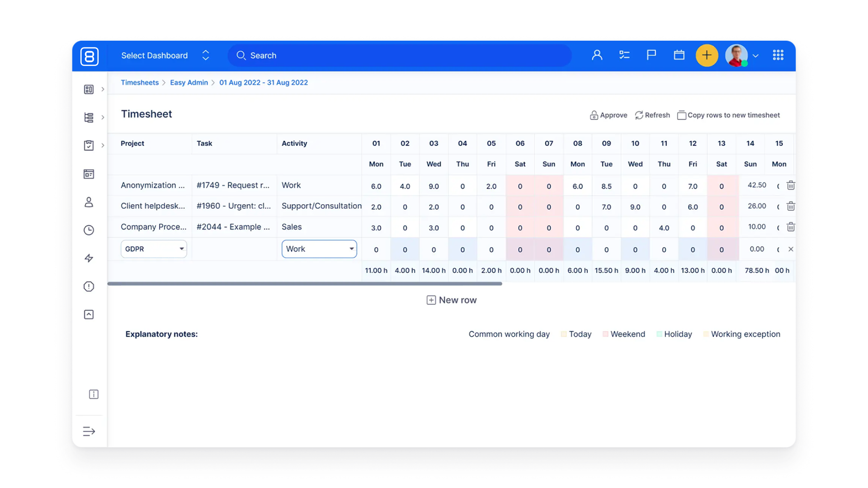The height and width of the screenshot is (488, 868).
Task: Click Copy rows to new timesheet
Action: click(728, 115)
